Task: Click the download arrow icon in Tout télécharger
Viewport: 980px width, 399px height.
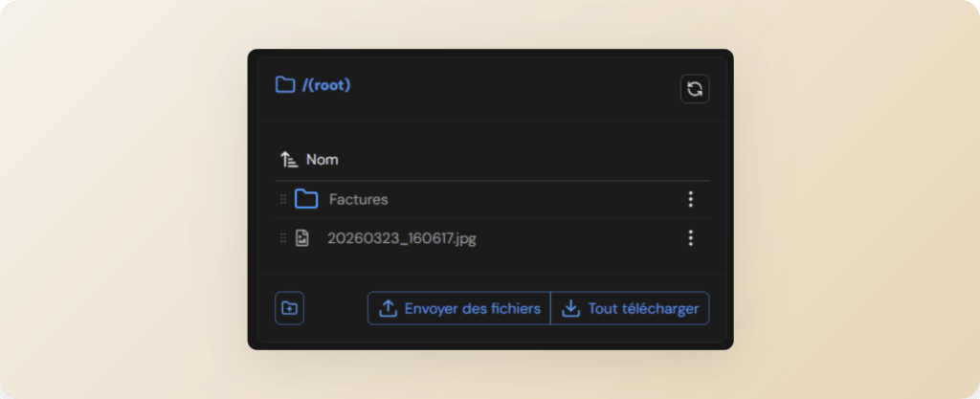Action: 571,308
